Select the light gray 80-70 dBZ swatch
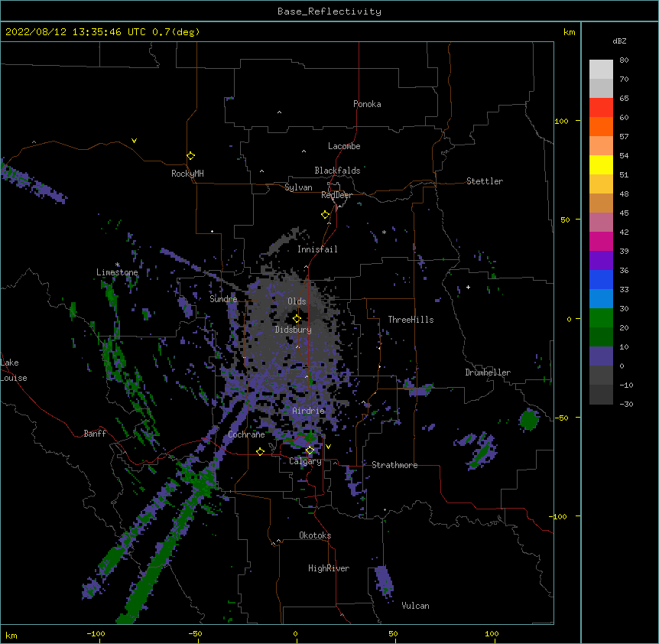The width and height of the screenshot is (659, 644). (x=601, y=70)
